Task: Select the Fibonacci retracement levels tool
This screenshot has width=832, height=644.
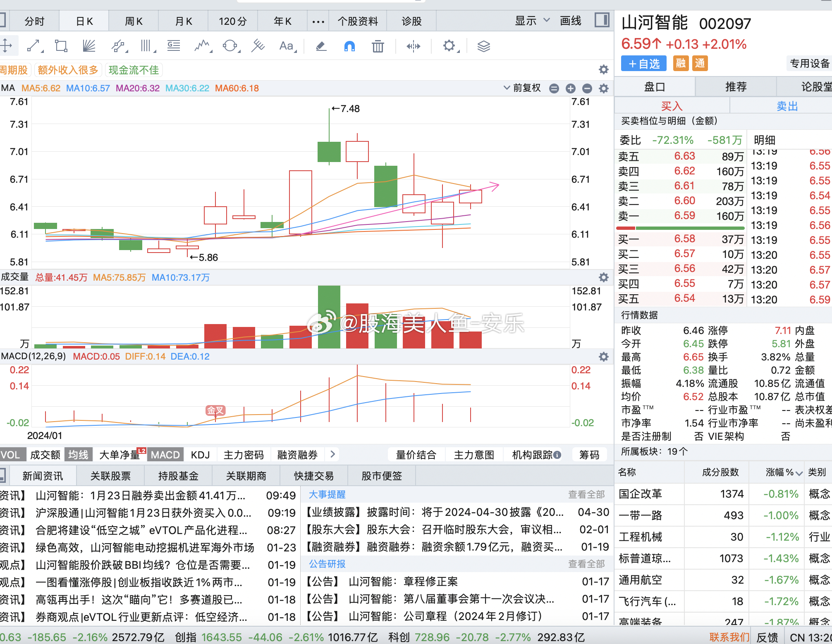Action: click(174, 45)
